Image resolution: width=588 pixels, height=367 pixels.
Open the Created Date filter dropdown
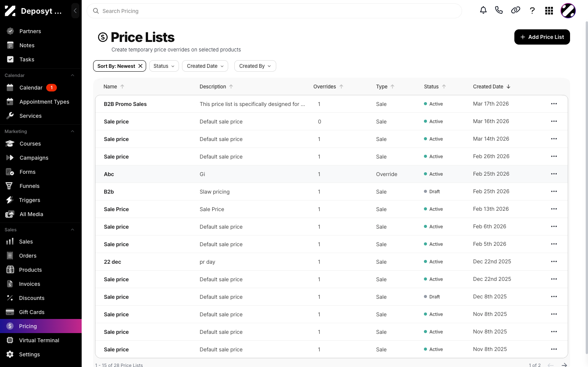[x=205, y=66]
